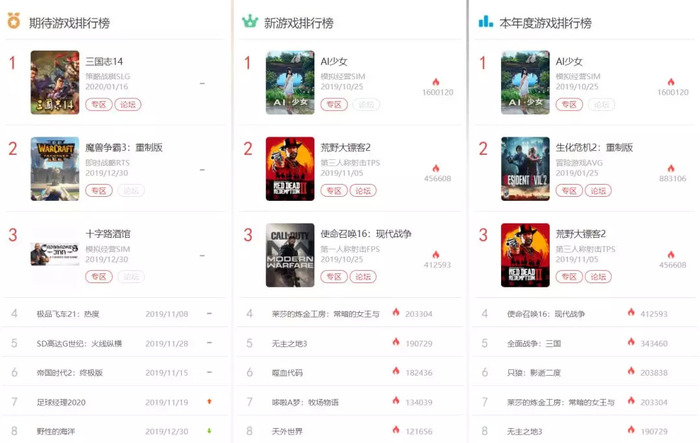The width and height of the screenshot is (700, 443).
Task: Click the flame icon beside 生化危机2: 重制版
Action: (x=671, y=168)
